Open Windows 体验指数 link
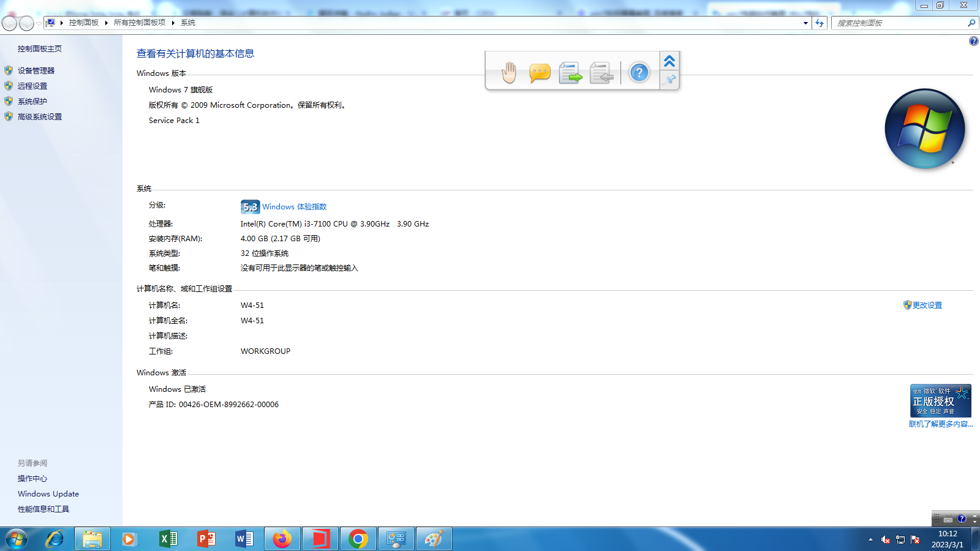This screenshot has width=980, height=551. tap(295, 207)
